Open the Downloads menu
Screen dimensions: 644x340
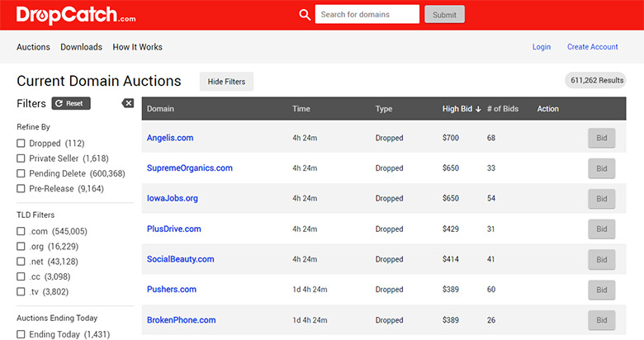coord(81,47)
